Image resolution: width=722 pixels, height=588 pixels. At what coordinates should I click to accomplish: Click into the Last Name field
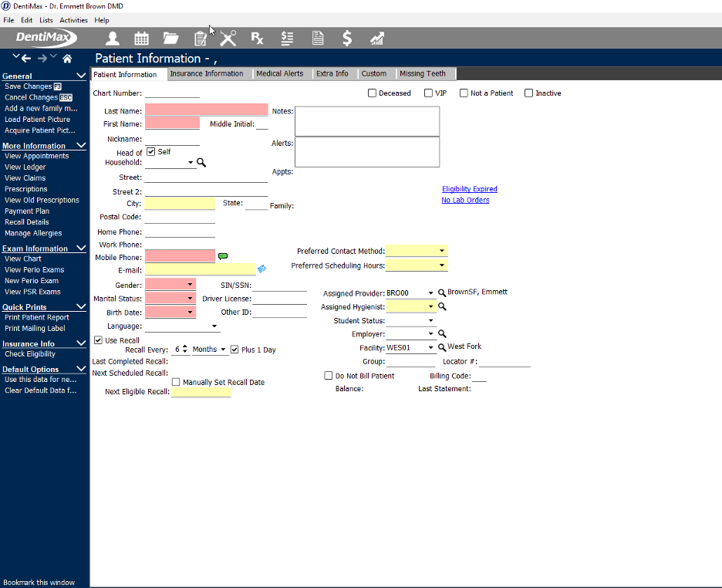tap(206, 110)
